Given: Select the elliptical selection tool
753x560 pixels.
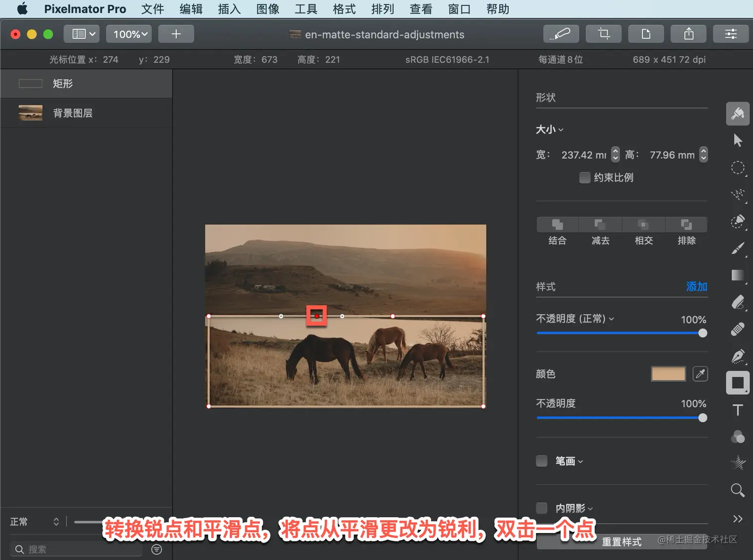Looking at the screenshot, I should tap(738, 168).
